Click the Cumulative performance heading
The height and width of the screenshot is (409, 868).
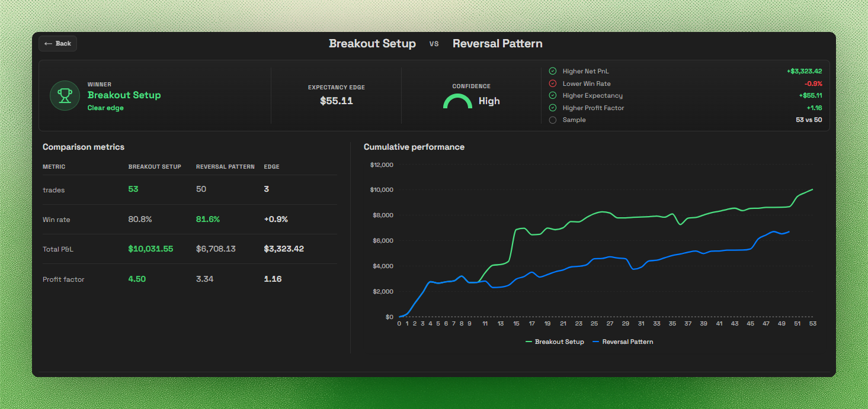[414, 147]
